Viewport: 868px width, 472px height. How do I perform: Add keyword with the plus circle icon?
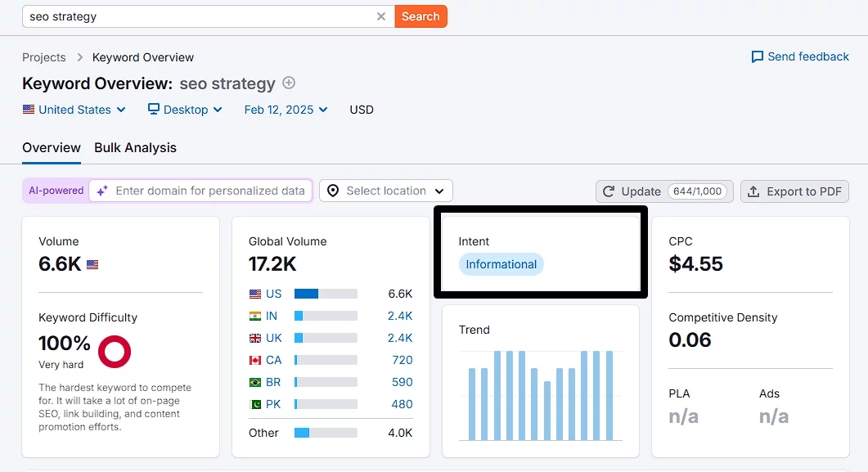289,83
